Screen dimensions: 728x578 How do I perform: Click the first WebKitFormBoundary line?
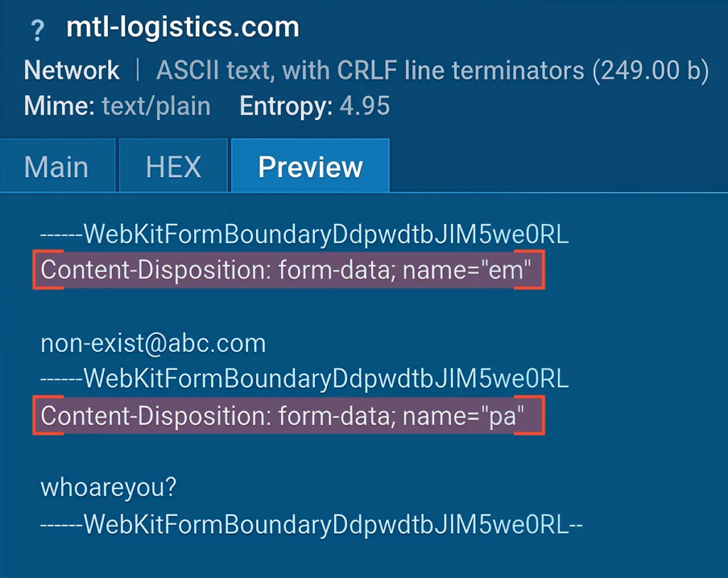[304, 235]
